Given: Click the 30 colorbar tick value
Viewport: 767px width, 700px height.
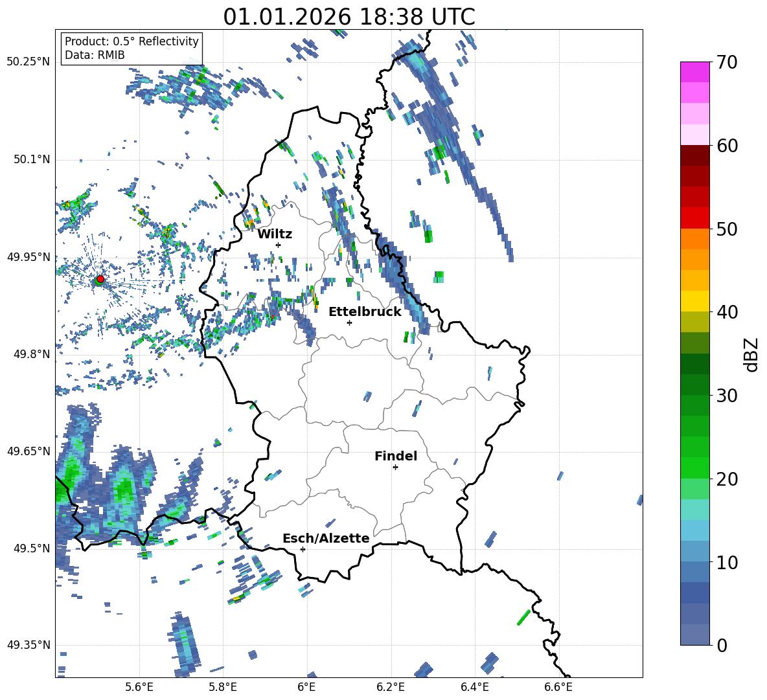Looking at the screenshot, I should click(x=727, y=396).
